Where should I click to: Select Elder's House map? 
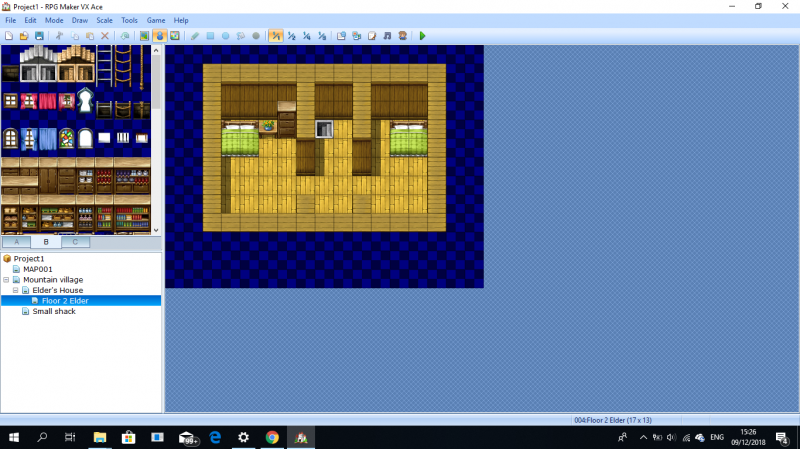point(58,290)
